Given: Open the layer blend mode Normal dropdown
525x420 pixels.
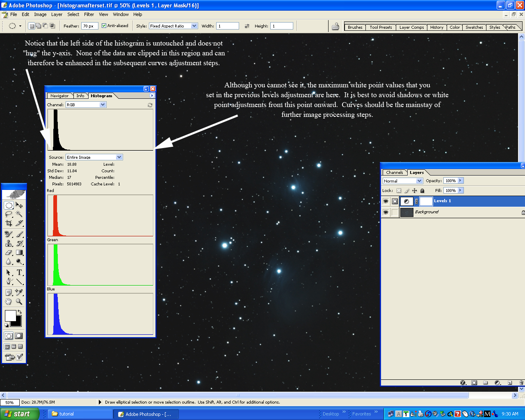Looking at the screenshot, I should click(419, 181).
